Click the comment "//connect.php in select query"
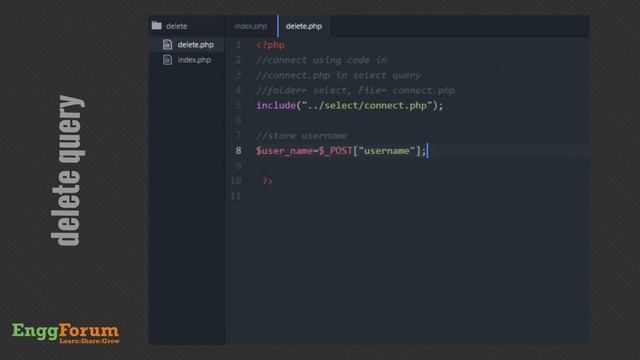This screenshot has width=640, height=360. coord(338,75)
